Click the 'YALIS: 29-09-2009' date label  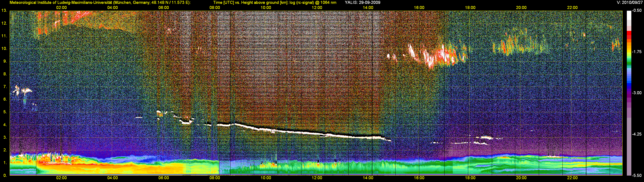point(363,3)
